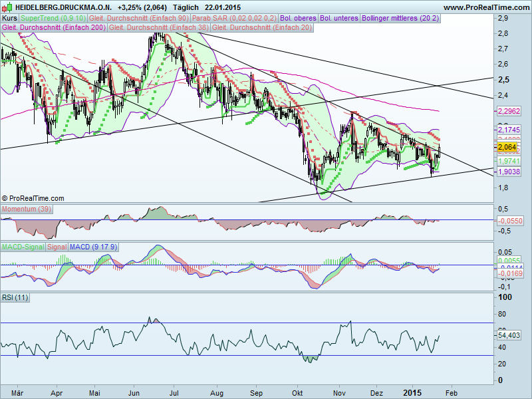The height and width of the screenshot is (399, 532).
Task: Click the green 1,9741 price tag
Action: pyautogui.click(x=509, y=161)
